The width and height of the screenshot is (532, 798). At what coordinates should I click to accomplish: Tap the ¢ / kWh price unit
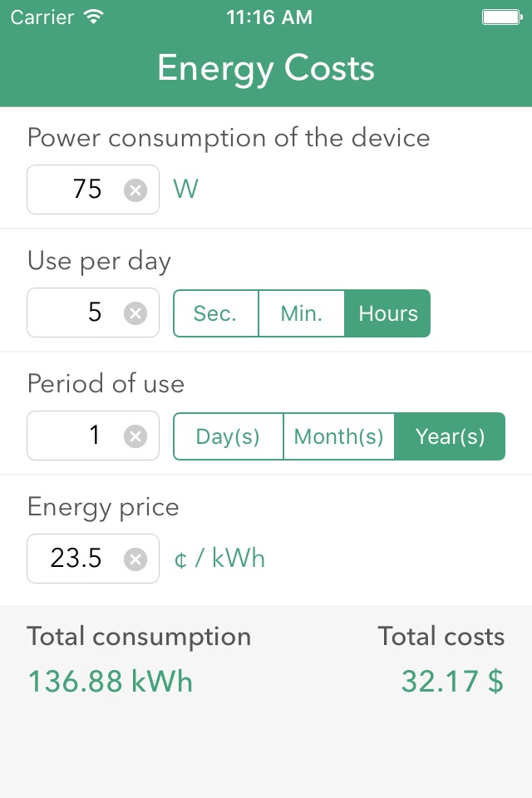click(219, 559)
